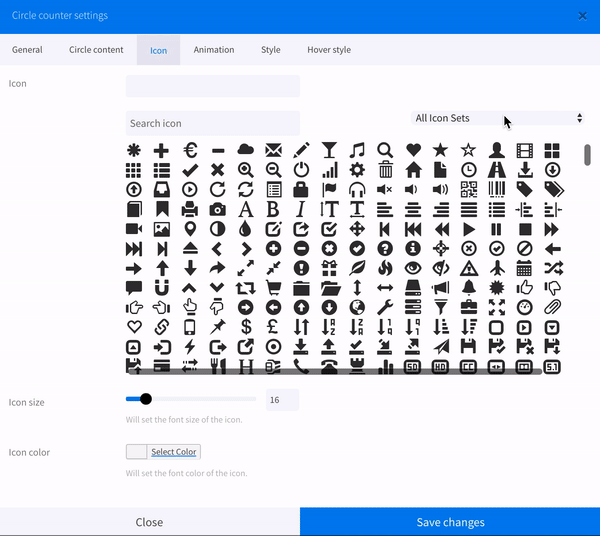This screenshot has width=600, height=536.
Task: Choose the paperclip icon
Action: 553,307
